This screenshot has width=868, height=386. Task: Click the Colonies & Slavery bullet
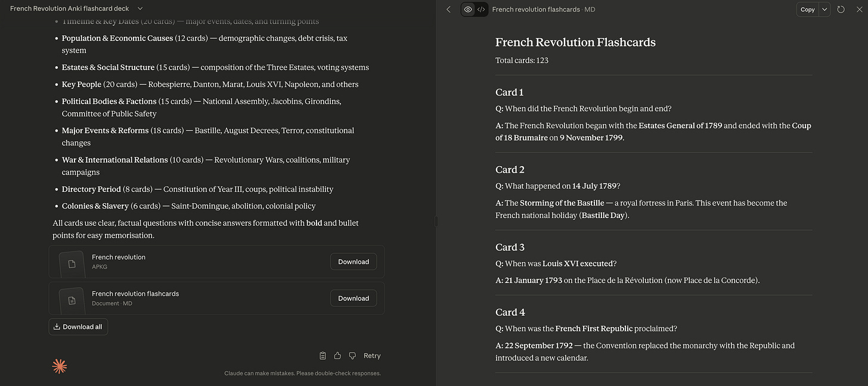click(x=189, y=206)
